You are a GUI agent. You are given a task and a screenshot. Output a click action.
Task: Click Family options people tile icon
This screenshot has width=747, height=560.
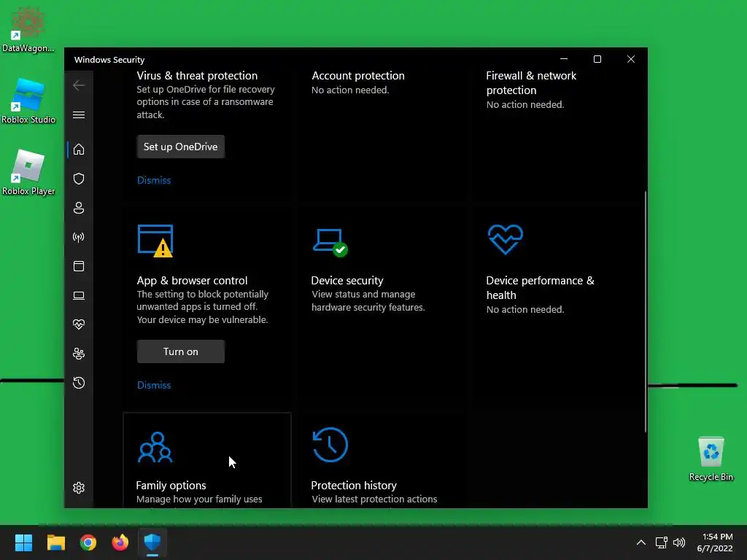point(155,448)
